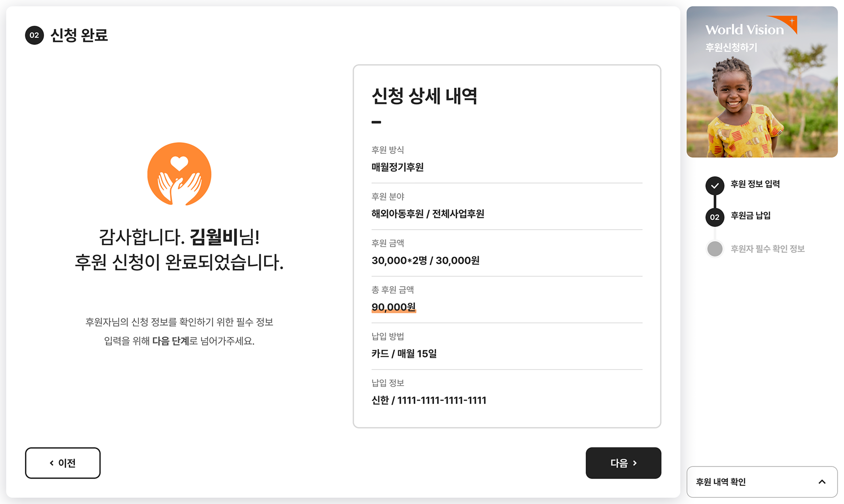The width and height of the screenshot is (844, 504).
Task: Click the highlighted 90,000원 total amount
Action: (394, 307)
